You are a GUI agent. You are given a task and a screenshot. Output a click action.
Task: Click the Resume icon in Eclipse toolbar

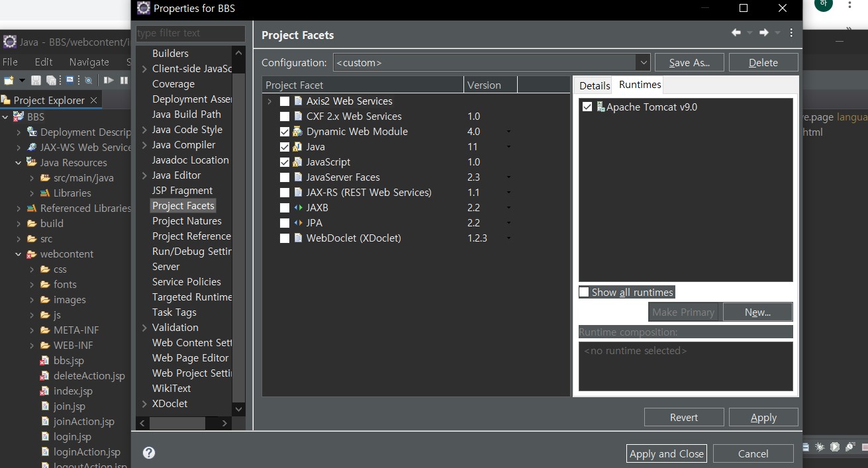[x=109, y=80]
